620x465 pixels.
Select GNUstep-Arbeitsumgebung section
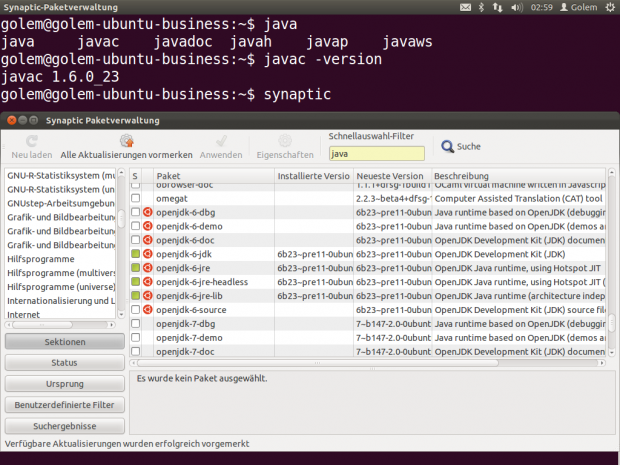61,203
